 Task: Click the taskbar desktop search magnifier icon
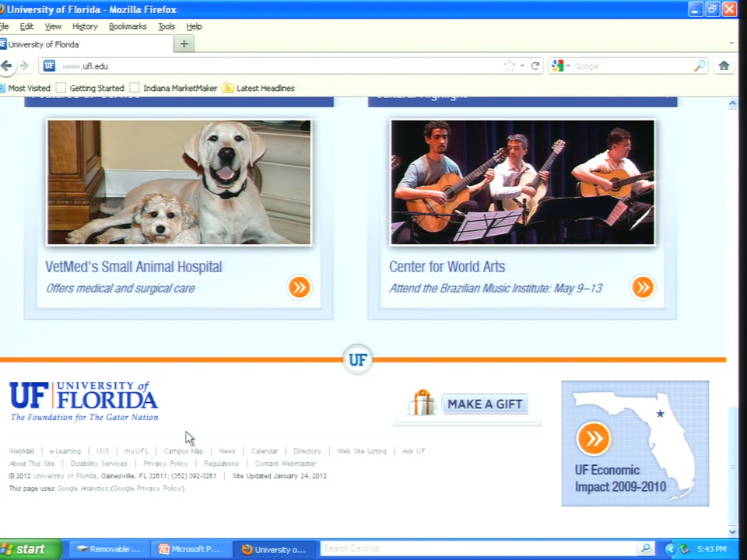tap(646, 548)
